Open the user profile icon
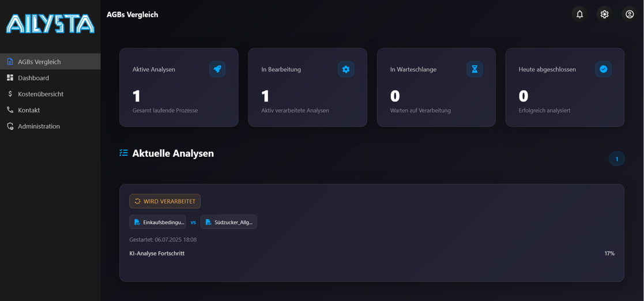Image resolution: width=644 pixels, height=301 pixels. point(630,14)
